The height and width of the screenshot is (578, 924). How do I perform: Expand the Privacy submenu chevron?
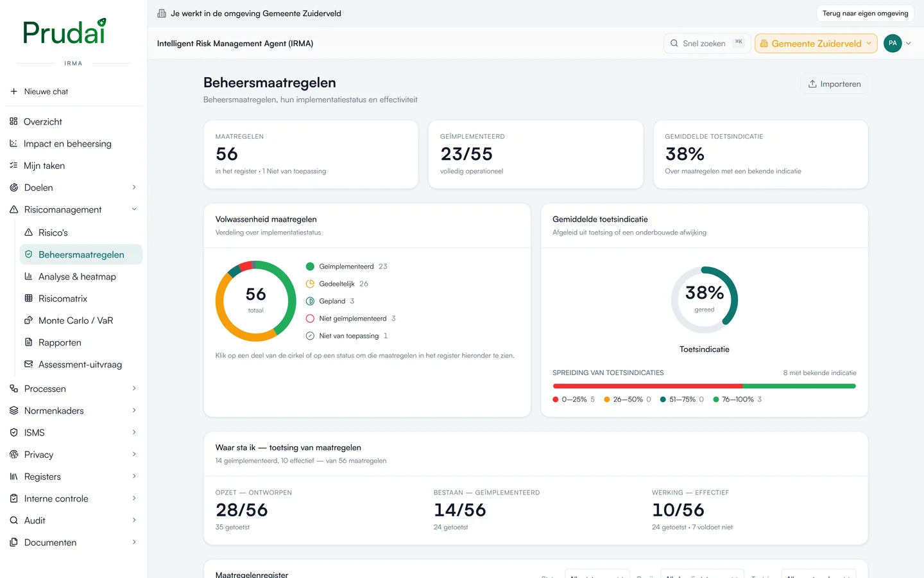click(x=134, y=454)
